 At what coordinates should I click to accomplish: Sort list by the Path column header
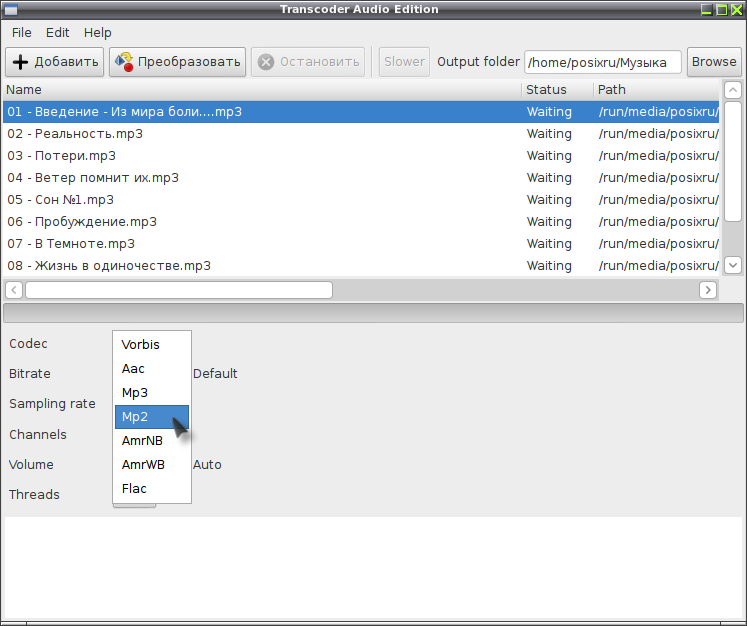tap(656, 90)
